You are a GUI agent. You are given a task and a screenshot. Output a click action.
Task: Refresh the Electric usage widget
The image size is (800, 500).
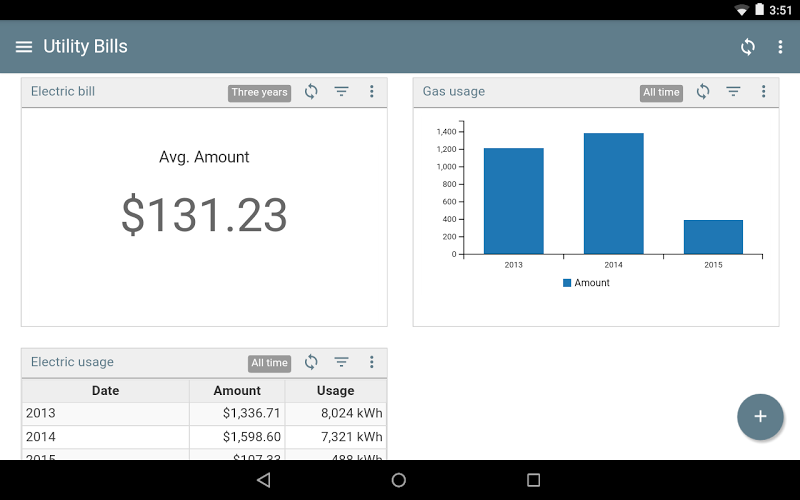pos(311,362)
